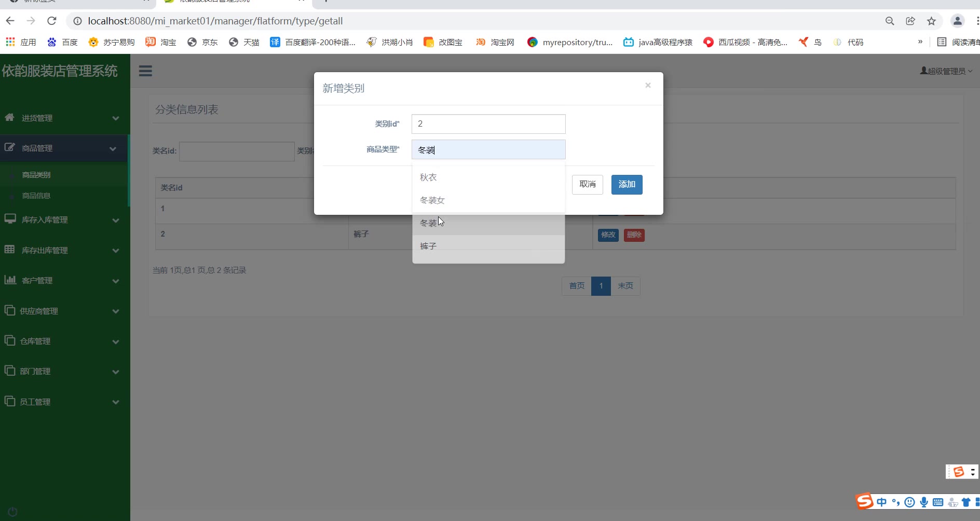The width and height of the screenshot is (980, 521).
Task: Click the 添加 button in the dialog
Action: [x=627, y=185]
